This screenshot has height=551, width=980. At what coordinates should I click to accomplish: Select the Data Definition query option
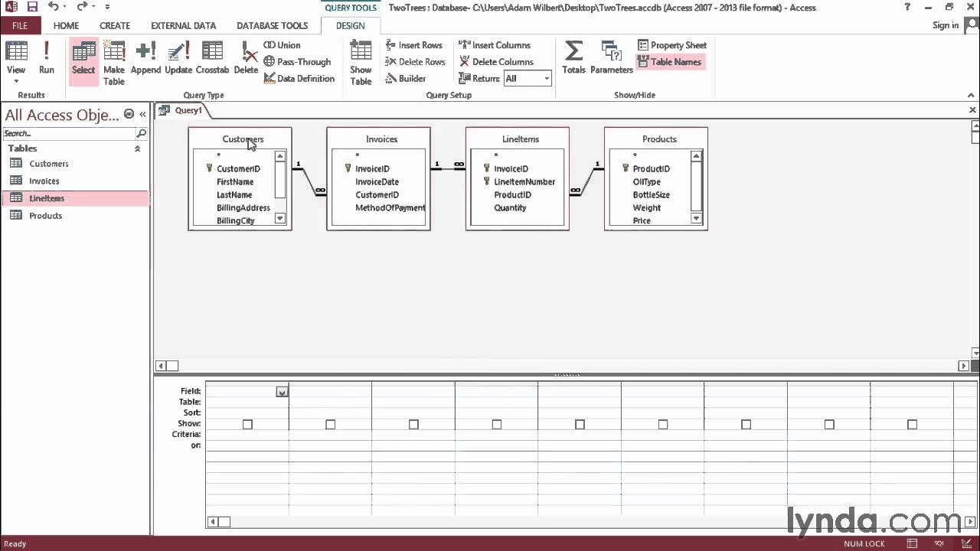click(x=299, y=78)
